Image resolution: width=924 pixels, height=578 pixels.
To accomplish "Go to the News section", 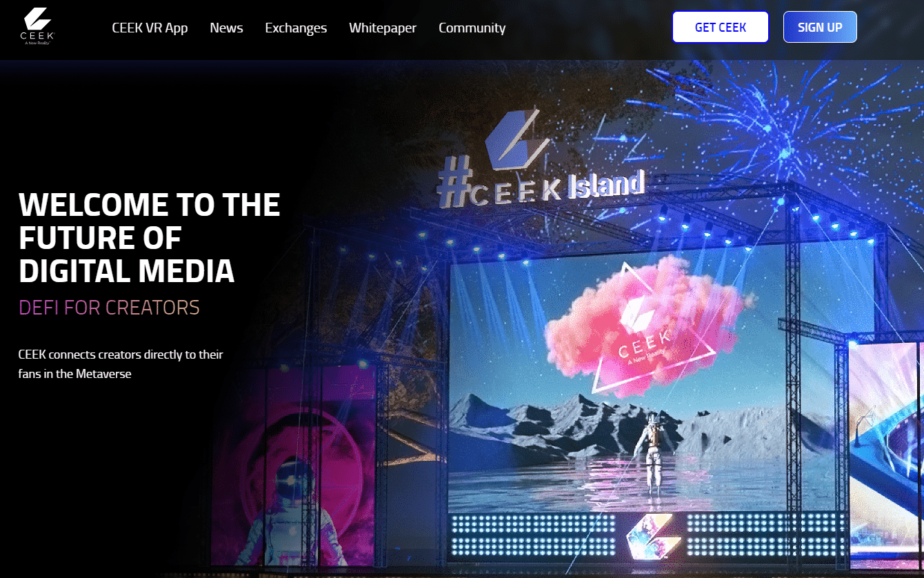I will point(226,28).
